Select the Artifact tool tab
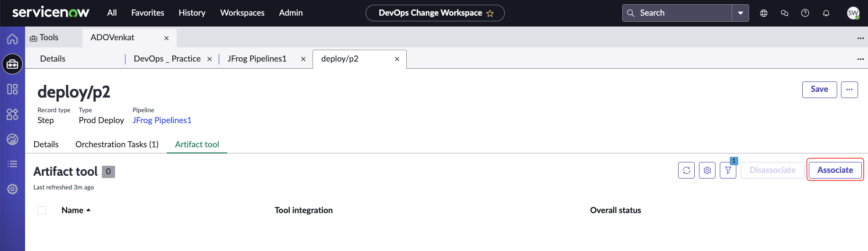 [197, 144]
